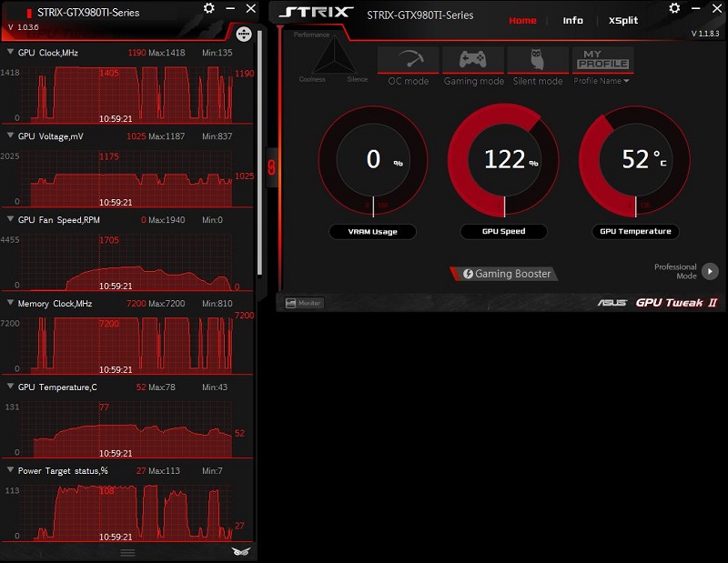
Task: Click the red link chain icon
Action: (x=271, y=167)
